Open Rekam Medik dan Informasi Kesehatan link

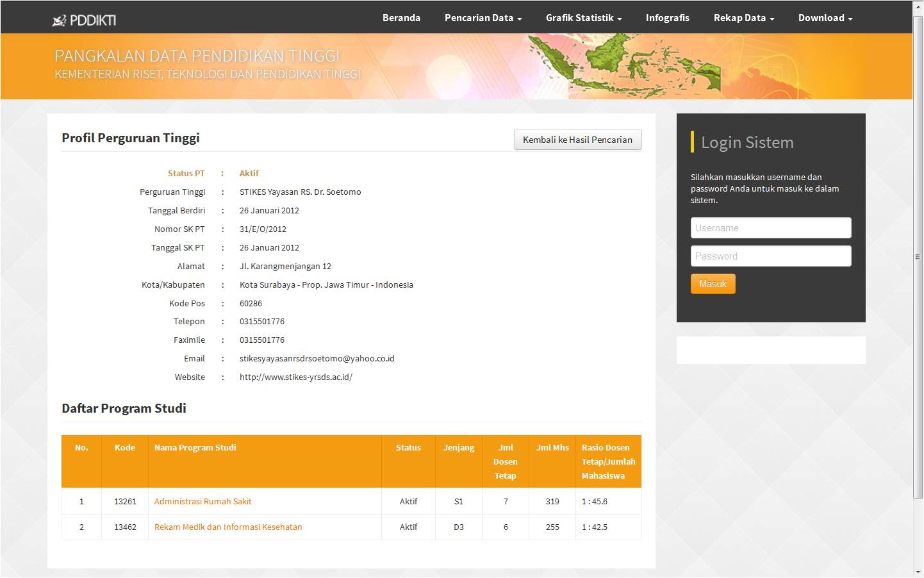coord(228,527)
